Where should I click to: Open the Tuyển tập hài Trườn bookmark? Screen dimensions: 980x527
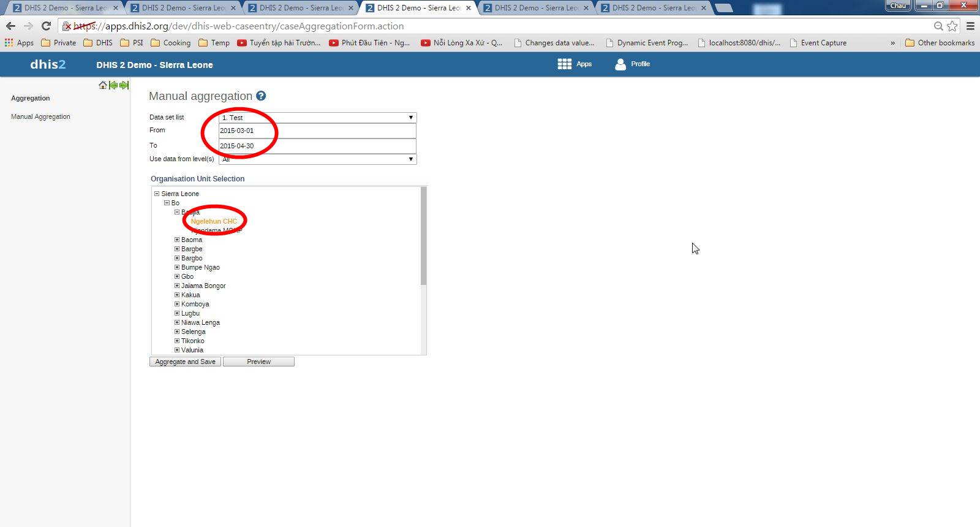[x=279, y=43]
